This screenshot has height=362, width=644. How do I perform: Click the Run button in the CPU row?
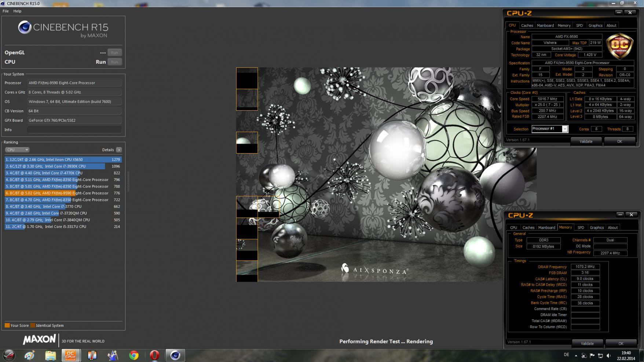point(114,62)
